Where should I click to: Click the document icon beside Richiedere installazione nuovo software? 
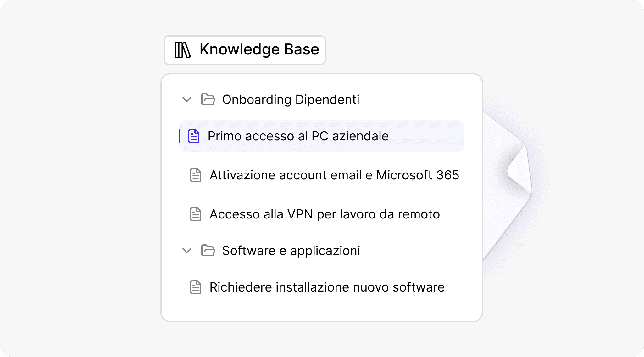tap(195, 287)
